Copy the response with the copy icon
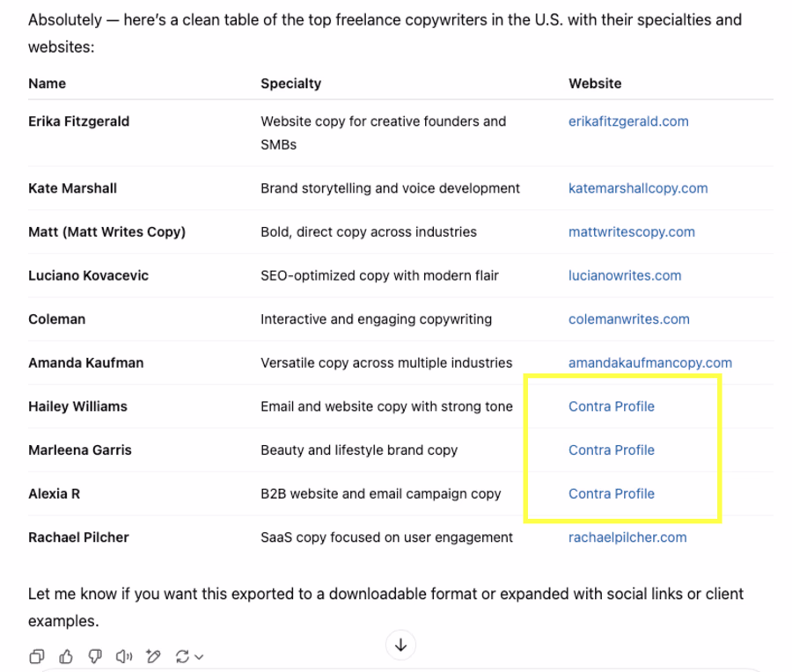792x672 pixels. (x=36, y=656)
